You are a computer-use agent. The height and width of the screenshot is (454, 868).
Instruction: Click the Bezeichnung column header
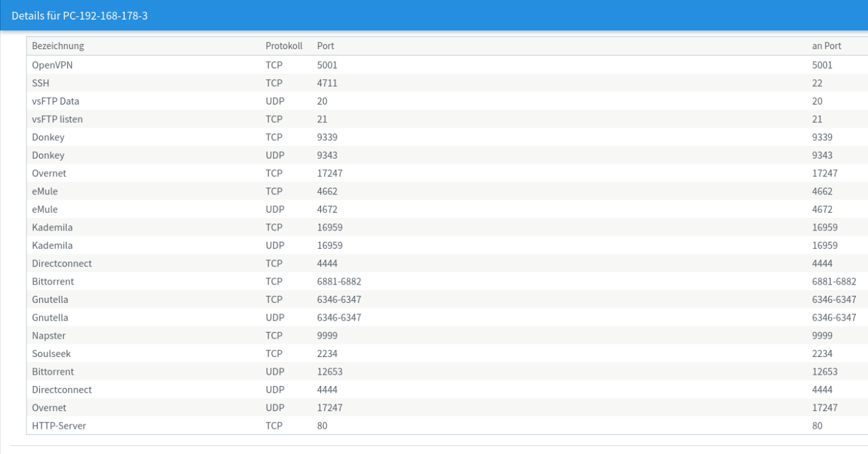[x=58, y=46]
